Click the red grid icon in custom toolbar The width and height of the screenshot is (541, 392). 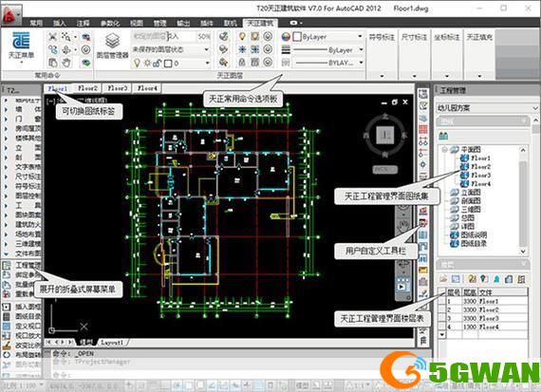(423, 129)
